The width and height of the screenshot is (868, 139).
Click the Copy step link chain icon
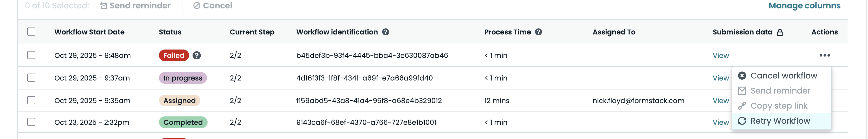742,106
